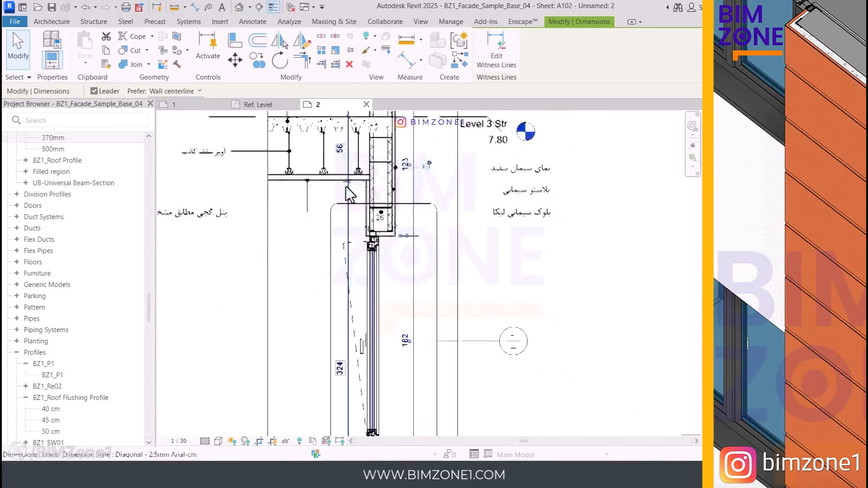Open the Join dropdown arrow

(x=149, y=64)
